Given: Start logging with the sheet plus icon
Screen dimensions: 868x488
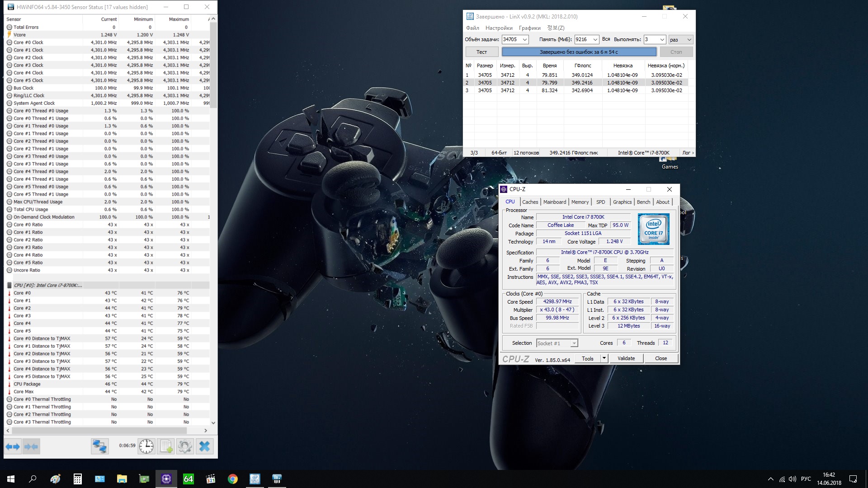Looking at the screenshot, I should [x=166, y=446].
